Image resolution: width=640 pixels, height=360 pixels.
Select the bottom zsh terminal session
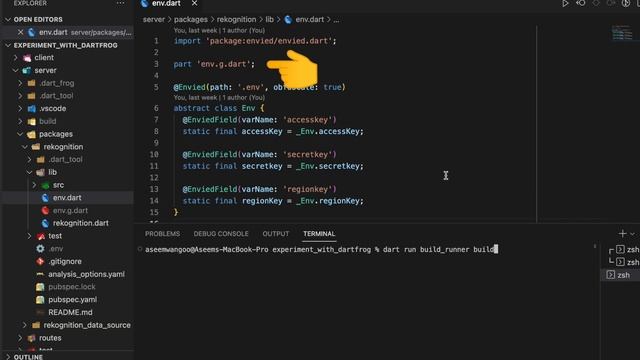[619, 275]
